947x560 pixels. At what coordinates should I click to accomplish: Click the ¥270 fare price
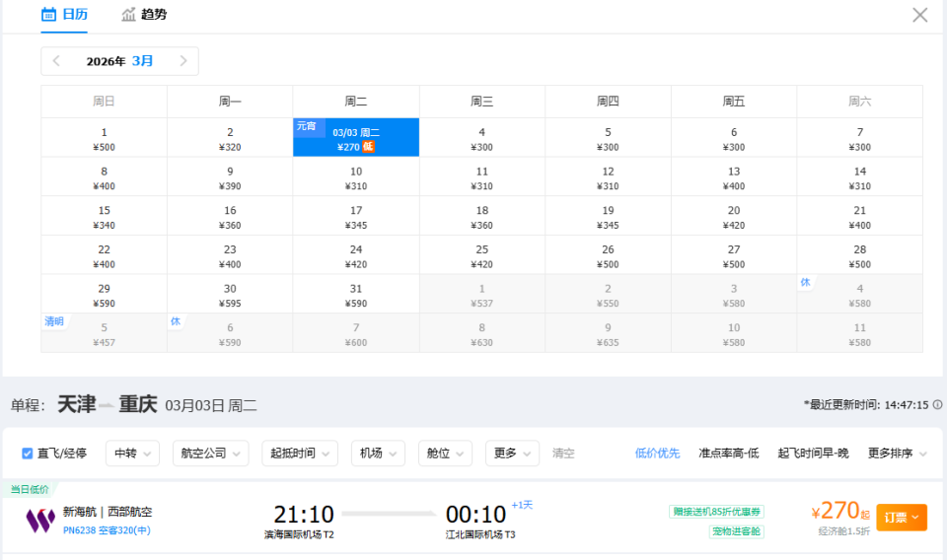(x=840, y=511)
